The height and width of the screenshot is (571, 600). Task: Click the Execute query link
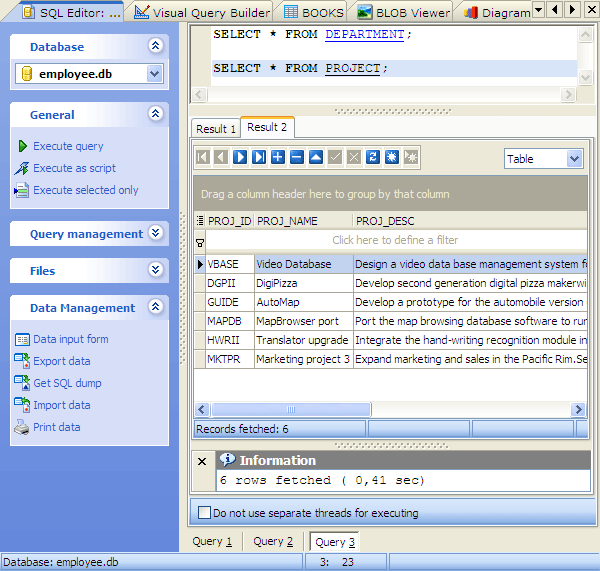coord(68,146)
